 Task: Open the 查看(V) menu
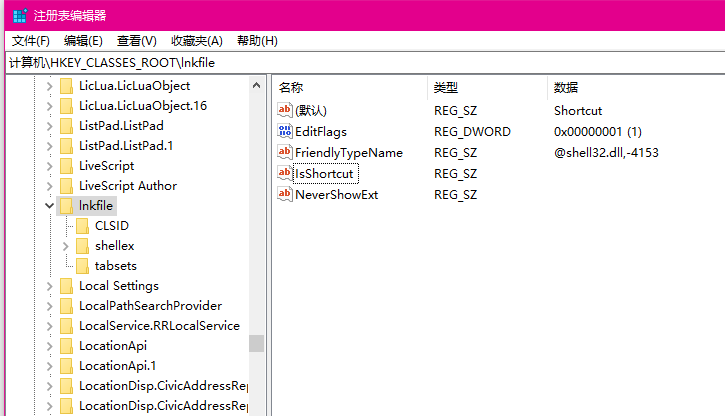click(x=136, y=41)
